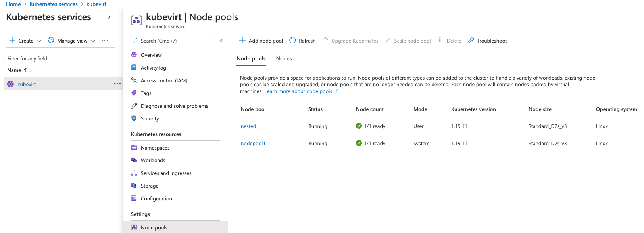
Task: Click the Operating system column header
Action: 617,109
